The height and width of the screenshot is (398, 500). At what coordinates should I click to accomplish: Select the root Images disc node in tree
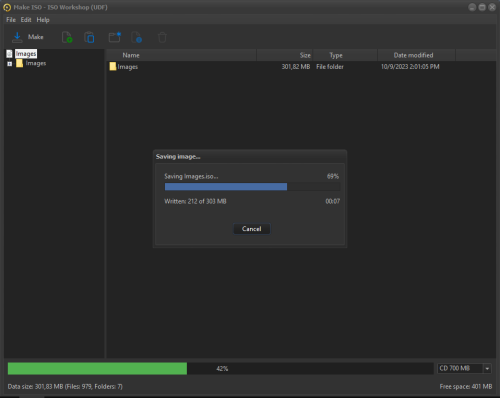(26, 54)
